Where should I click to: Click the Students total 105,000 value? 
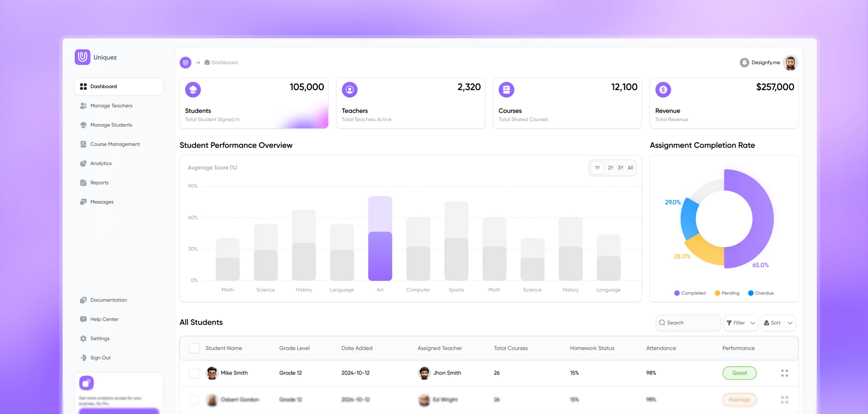point(307,87)
